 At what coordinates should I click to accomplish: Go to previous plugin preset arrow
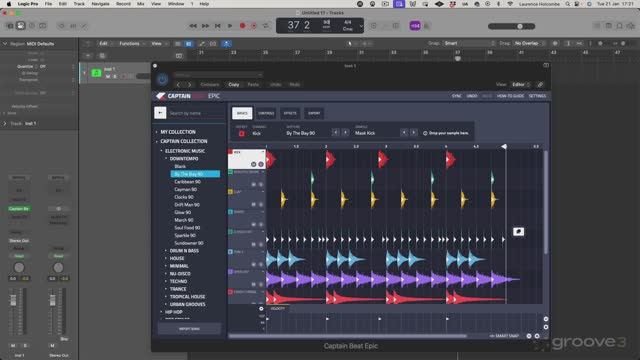tap(178, 84)
